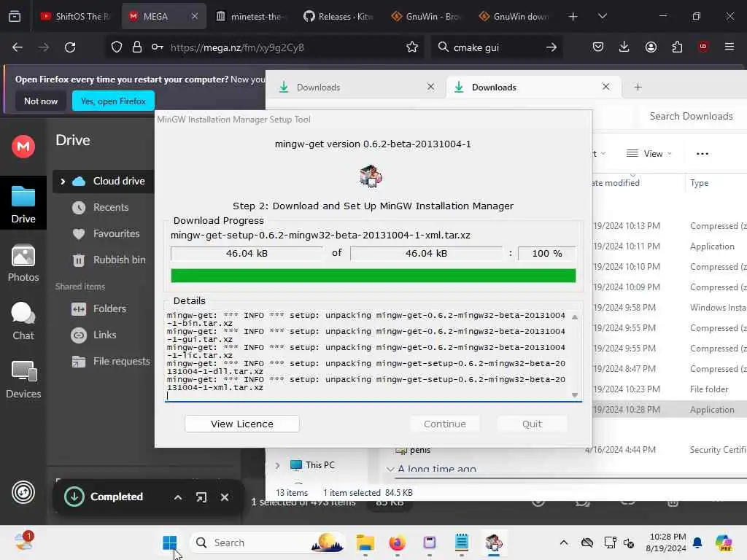The width and height of the screenshot is (747, 560).
Task: Collapse the 'A long time ago' group
Action: [x=390, y=469]
